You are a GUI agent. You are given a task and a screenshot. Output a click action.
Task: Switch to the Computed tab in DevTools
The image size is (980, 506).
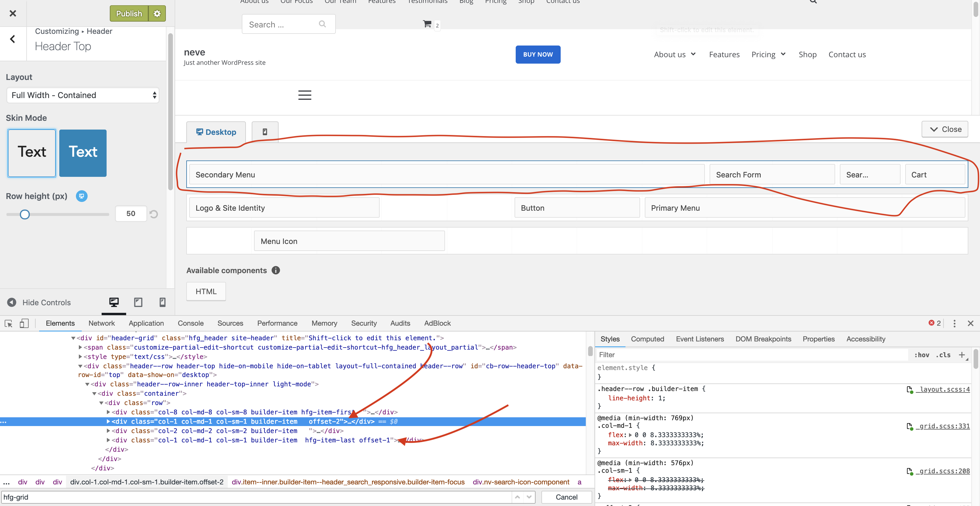click(647, 339)
